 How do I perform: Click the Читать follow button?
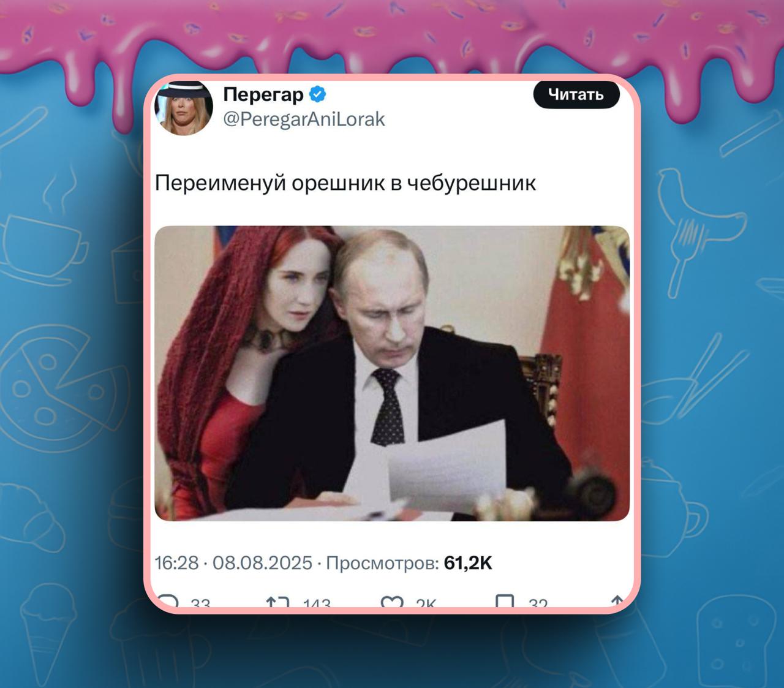pyautogui.click(x=576, y=94)
